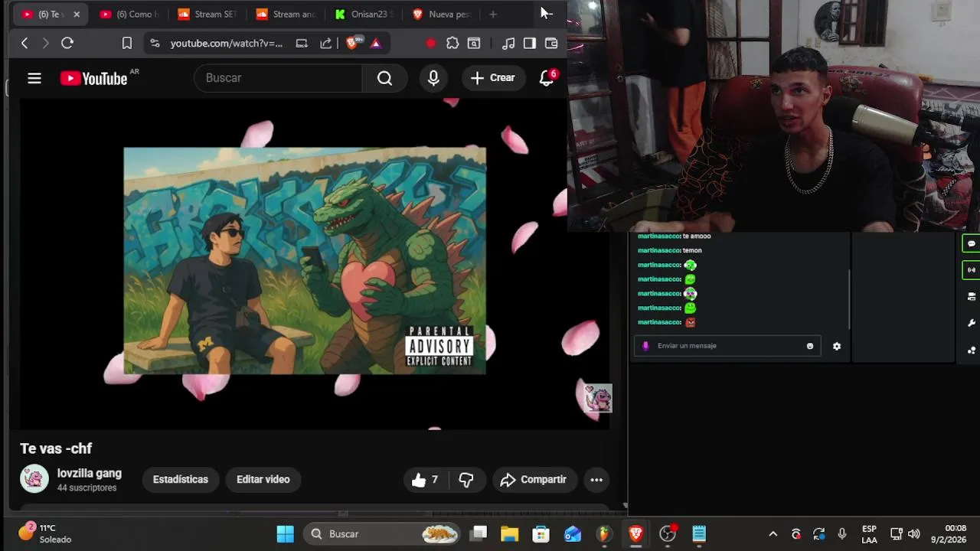Open chat settings gear icon

tap(837, 346)
